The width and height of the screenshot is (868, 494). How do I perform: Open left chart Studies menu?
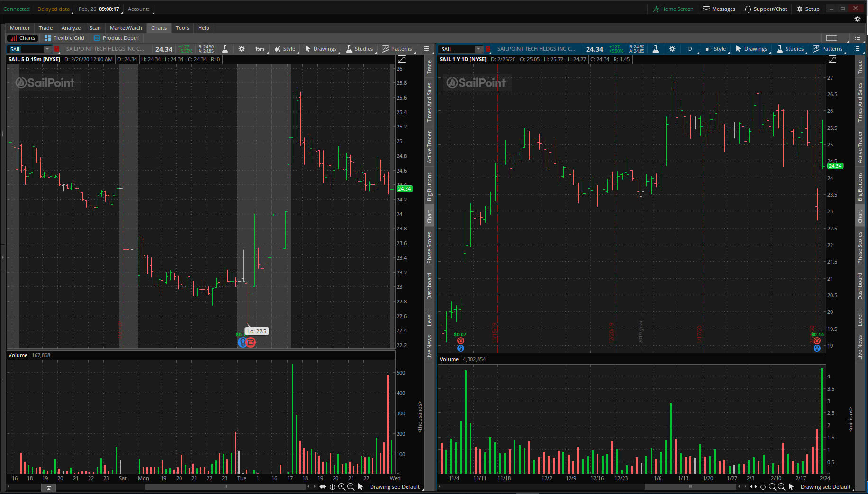(360, 49)
